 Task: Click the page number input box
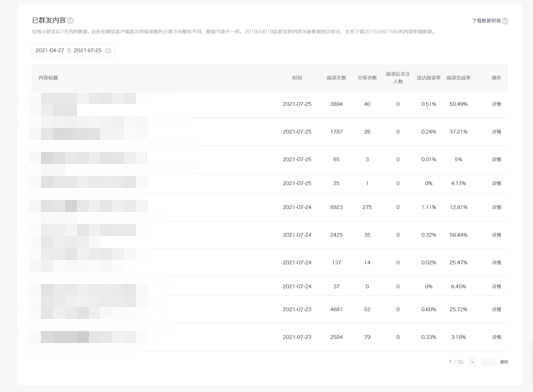click(489, 362)
